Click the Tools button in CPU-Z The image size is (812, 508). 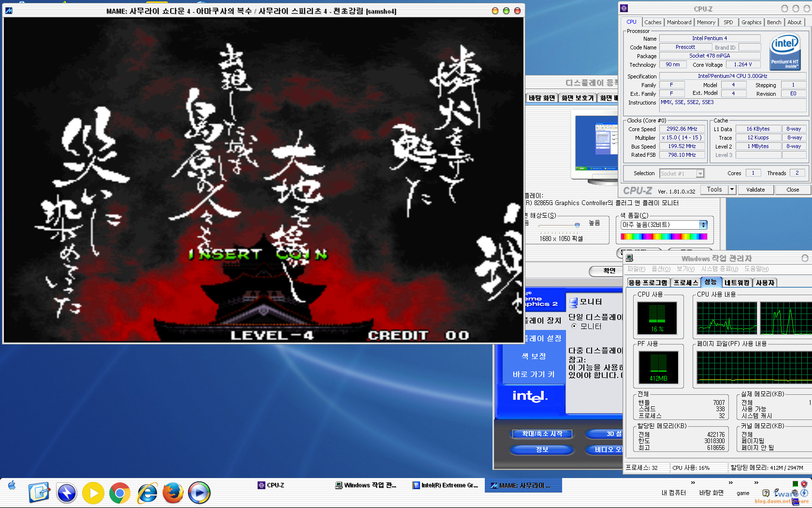coord(714,190)
